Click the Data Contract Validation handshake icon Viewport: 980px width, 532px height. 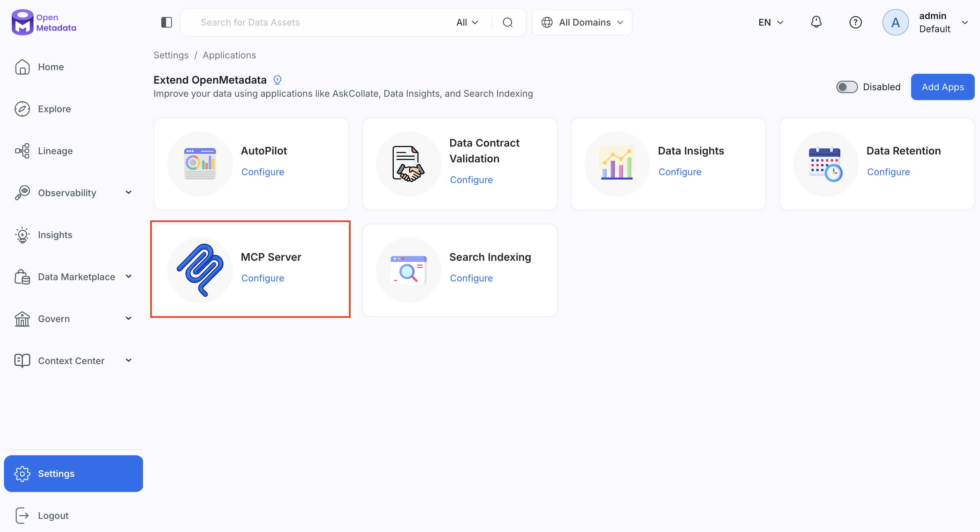[408, 164]
